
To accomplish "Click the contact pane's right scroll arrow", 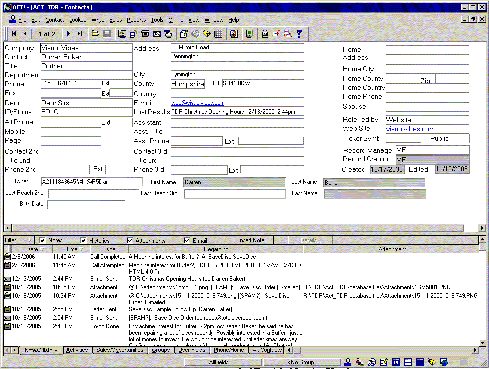I will (482, 228).
